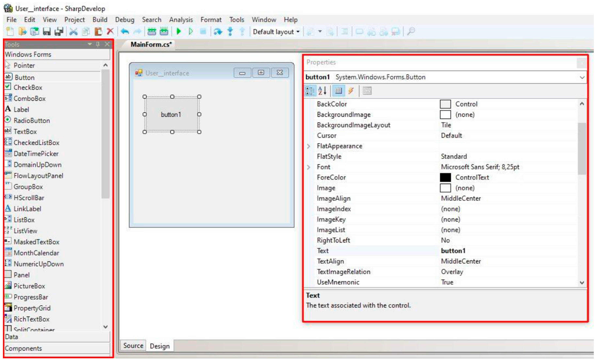
Task: Sort properties alphabetically with A-Z icon
Action: coord(322,91)
